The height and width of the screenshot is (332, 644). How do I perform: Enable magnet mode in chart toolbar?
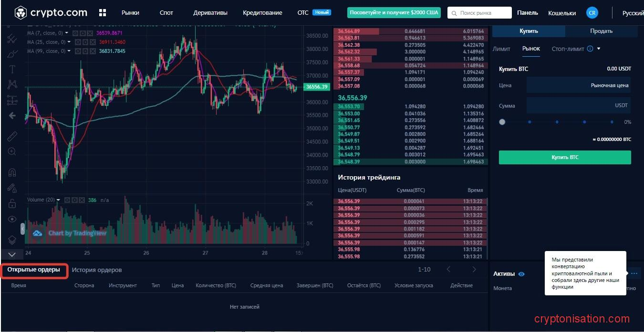pyautogui.click(x=12, y=172)
